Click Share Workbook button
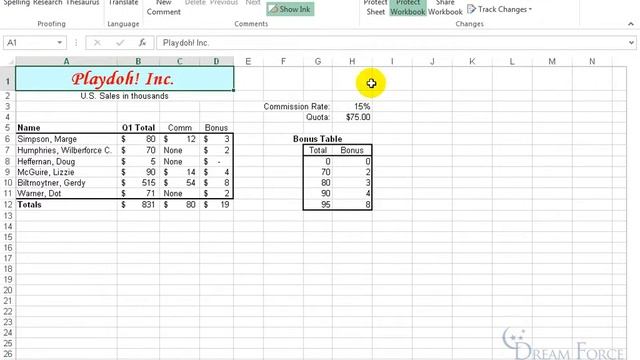 coord(445,8)
